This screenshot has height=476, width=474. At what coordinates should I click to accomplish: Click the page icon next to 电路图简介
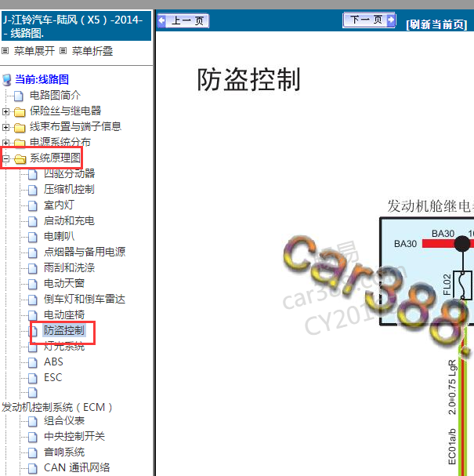point(19,96)
